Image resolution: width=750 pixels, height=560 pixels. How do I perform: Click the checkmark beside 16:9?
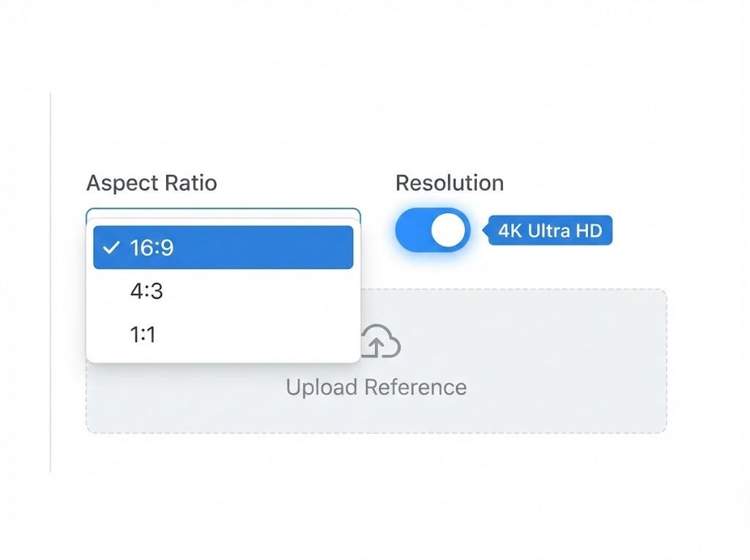[x=111, y=247]
